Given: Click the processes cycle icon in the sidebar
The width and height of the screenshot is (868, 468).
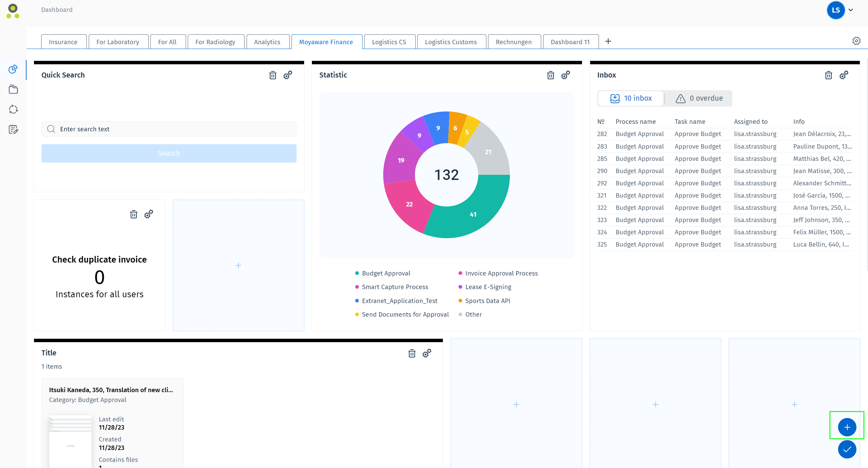Looking at the screenshot, I should point(13,110).
